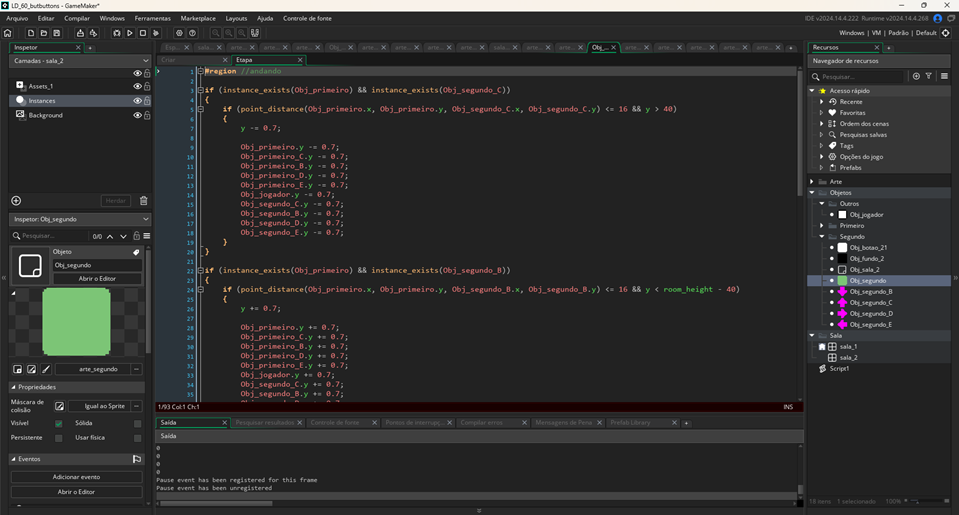This screenshot has height=515, width=959.
Task: Open a project via folder icon
Action: [43, 33]
